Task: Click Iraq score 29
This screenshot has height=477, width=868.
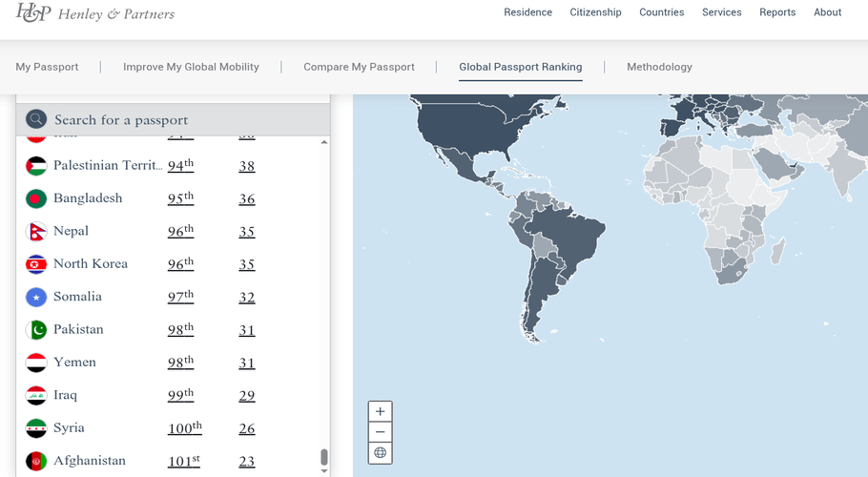Action: [x=247, y=396]
